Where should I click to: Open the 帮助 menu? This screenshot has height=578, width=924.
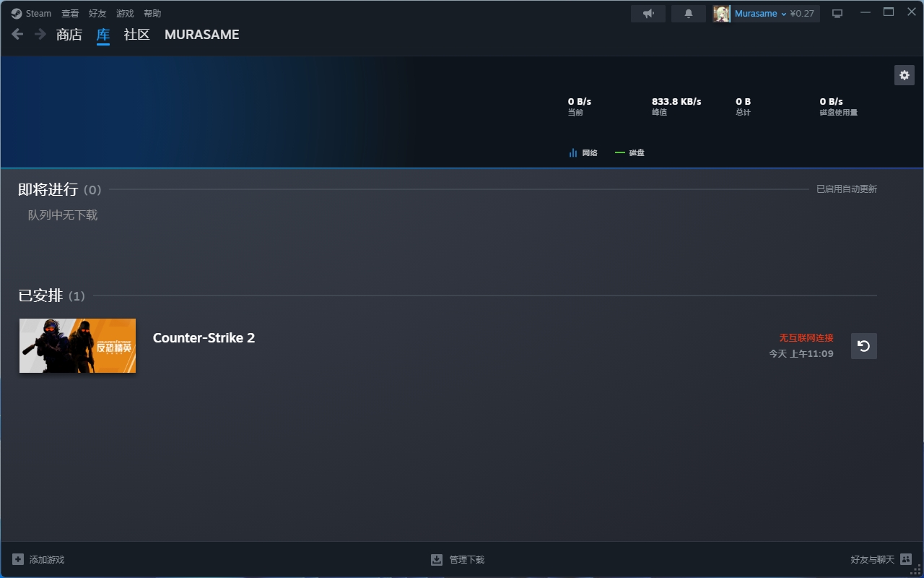[152, 14]
